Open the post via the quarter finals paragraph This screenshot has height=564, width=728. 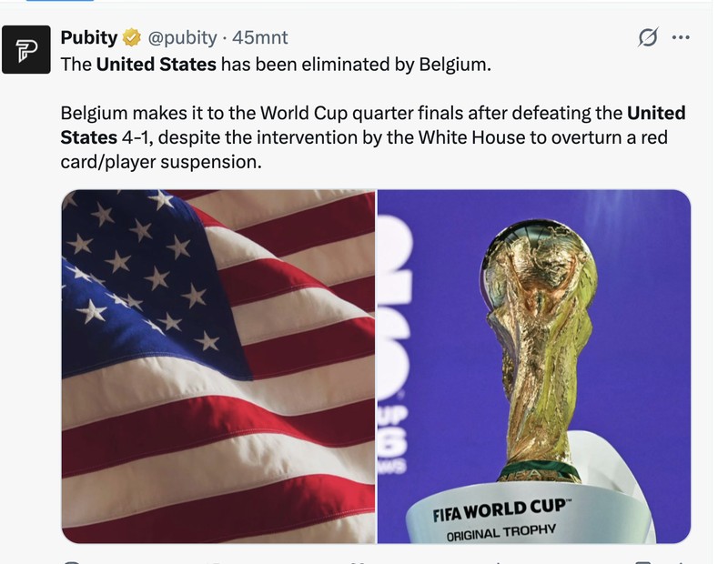373,137
